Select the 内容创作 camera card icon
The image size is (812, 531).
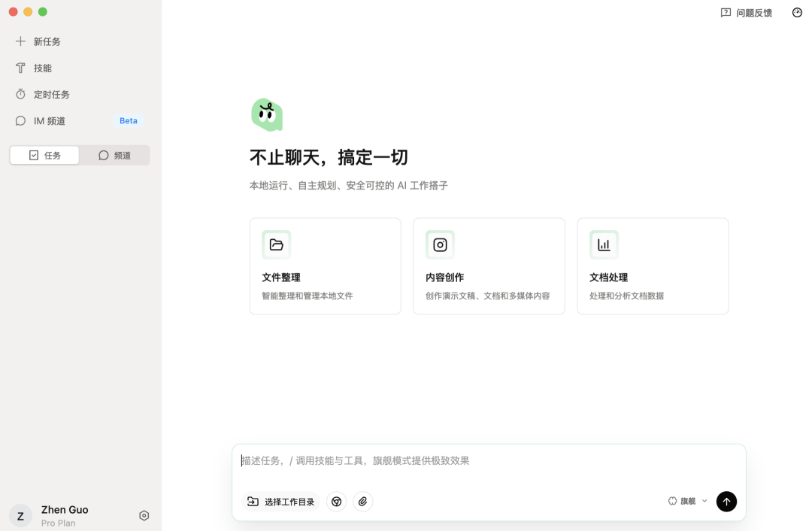pyautogui.click(x=440, y=244)
